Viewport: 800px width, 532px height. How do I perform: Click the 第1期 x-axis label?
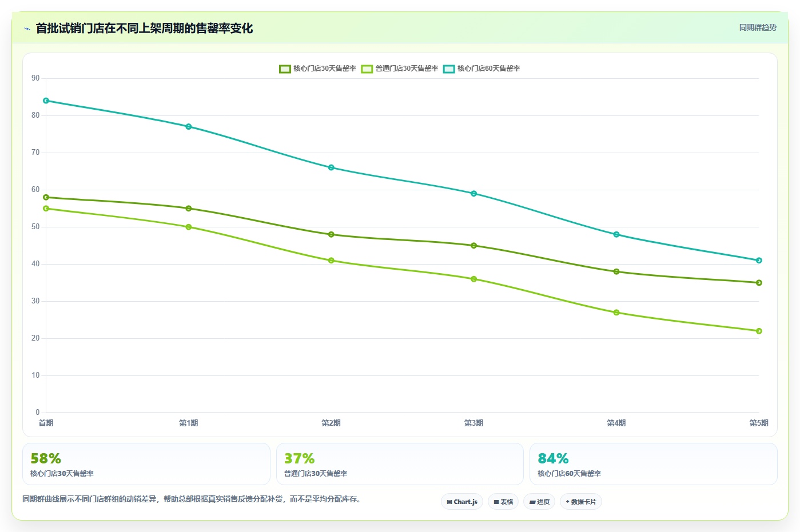[x=189, y=423]
